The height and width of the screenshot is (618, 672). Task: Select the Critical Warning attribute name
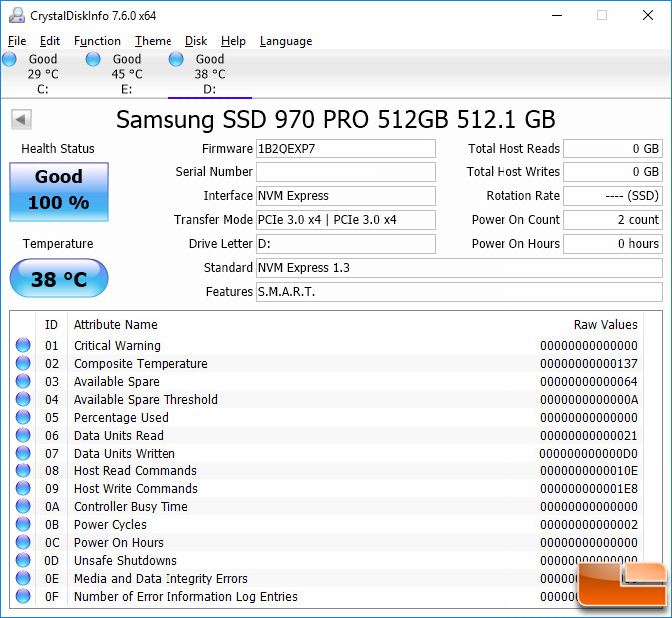(x=117, y=346)
